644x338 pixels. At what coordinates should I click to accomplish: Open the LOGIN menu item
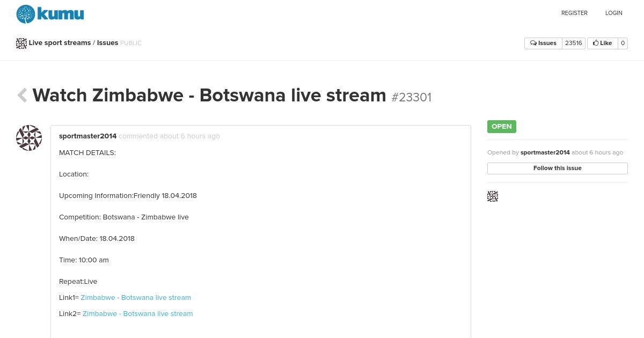point(613,13)
